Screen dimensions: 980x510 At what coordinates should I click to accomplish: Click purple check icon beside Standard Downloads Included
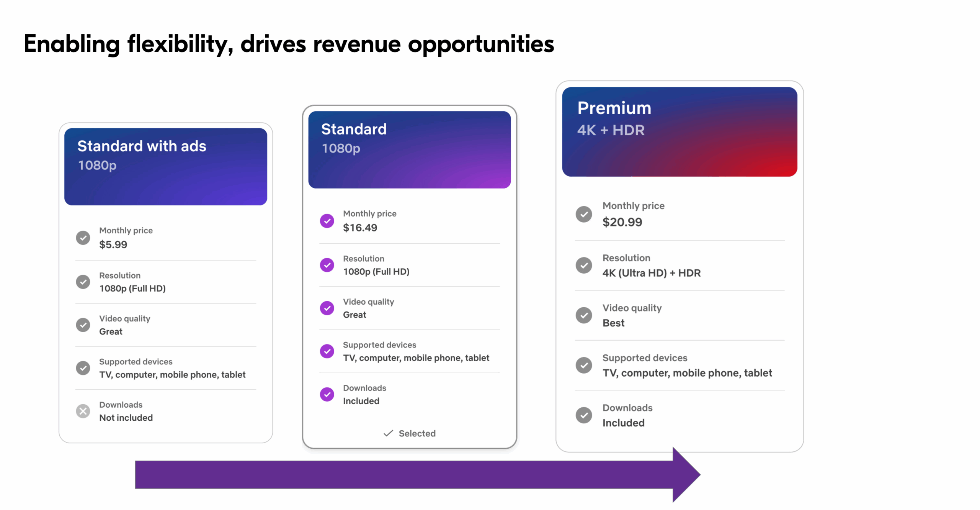[x=327, y=394]
